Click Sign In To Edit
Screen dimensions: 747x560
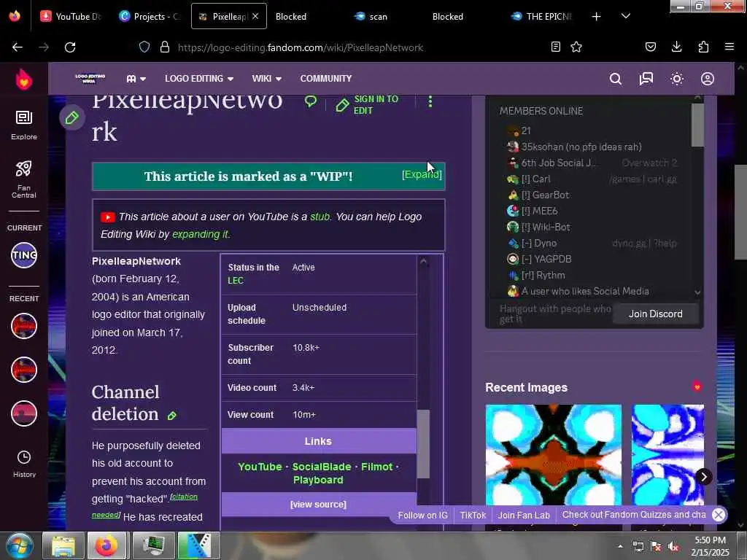(x=368, y=105)
